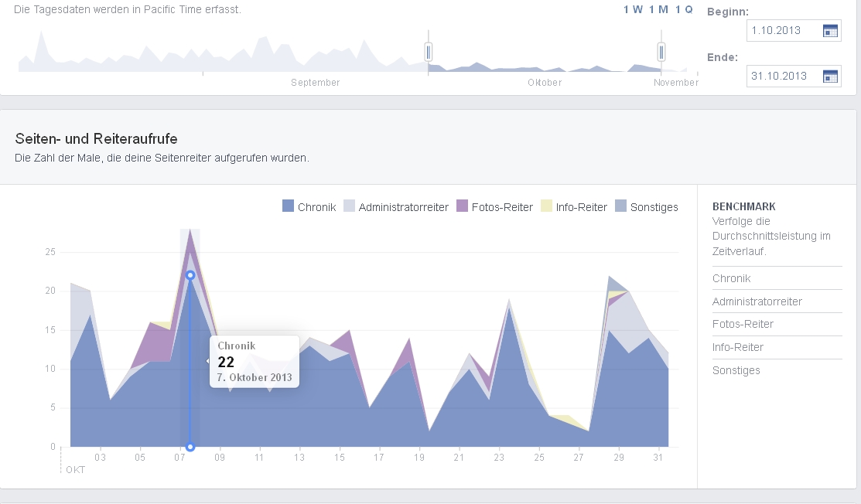The width and height of the screenshot is (861, 504).
Task: Select 1Q time range
Action: tap(684, 9)
